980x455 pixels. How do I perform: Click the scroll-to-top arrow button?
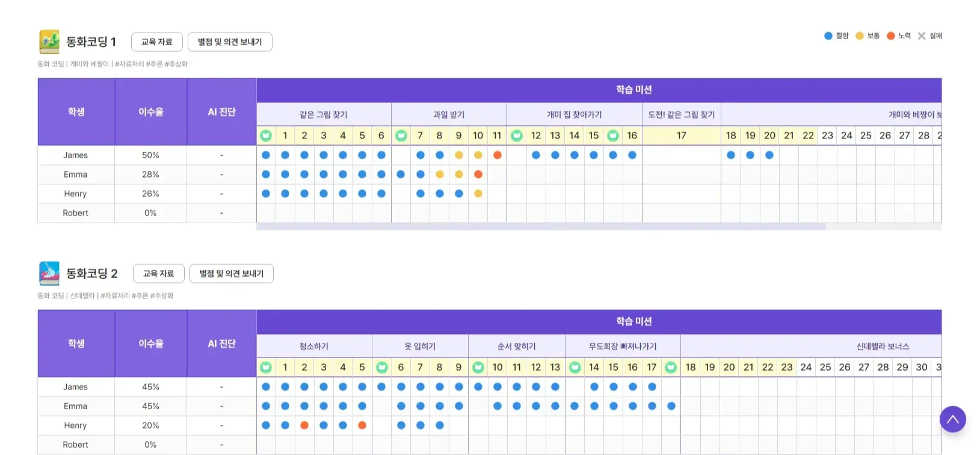tap(952, 419)
